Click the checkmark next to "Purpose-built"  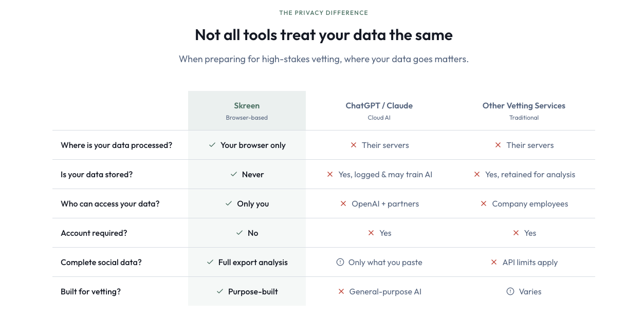tap(220, 292)
